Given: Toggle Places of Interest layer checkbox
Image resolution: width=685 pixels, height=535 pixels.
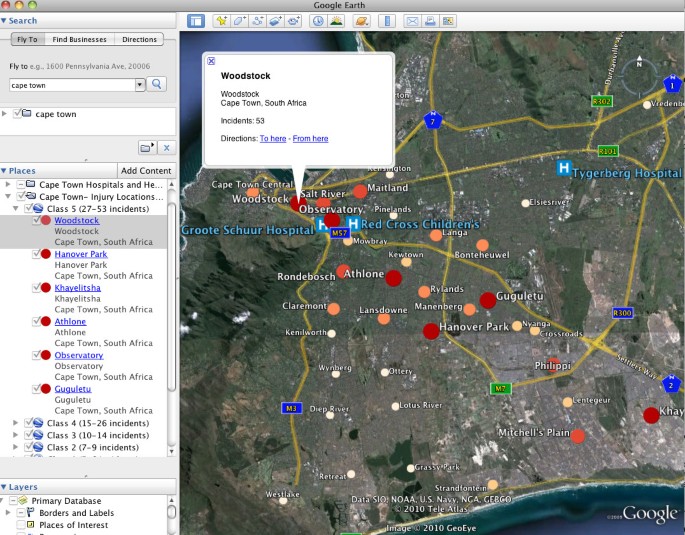Looking at the screenshot, I should click(21, 525).
